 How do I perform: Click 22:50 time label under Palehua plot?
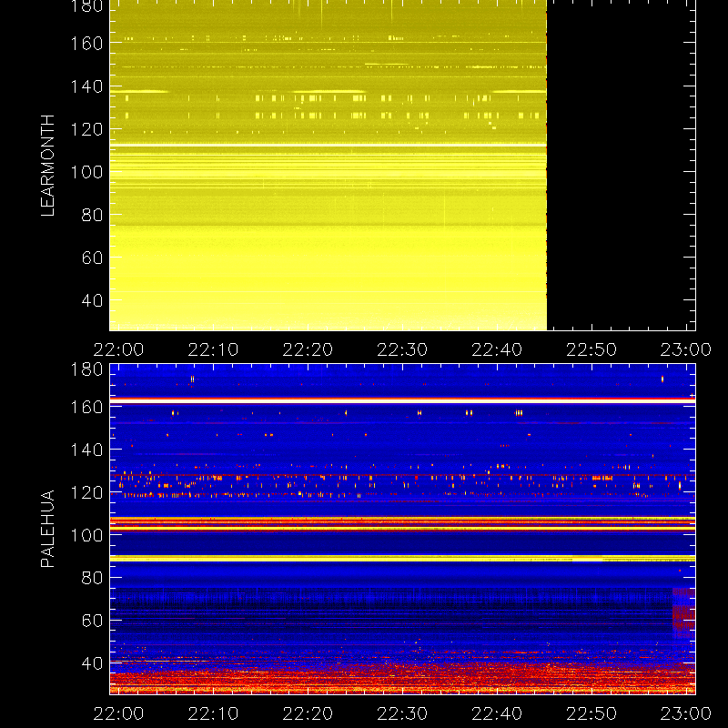(591, 713)
